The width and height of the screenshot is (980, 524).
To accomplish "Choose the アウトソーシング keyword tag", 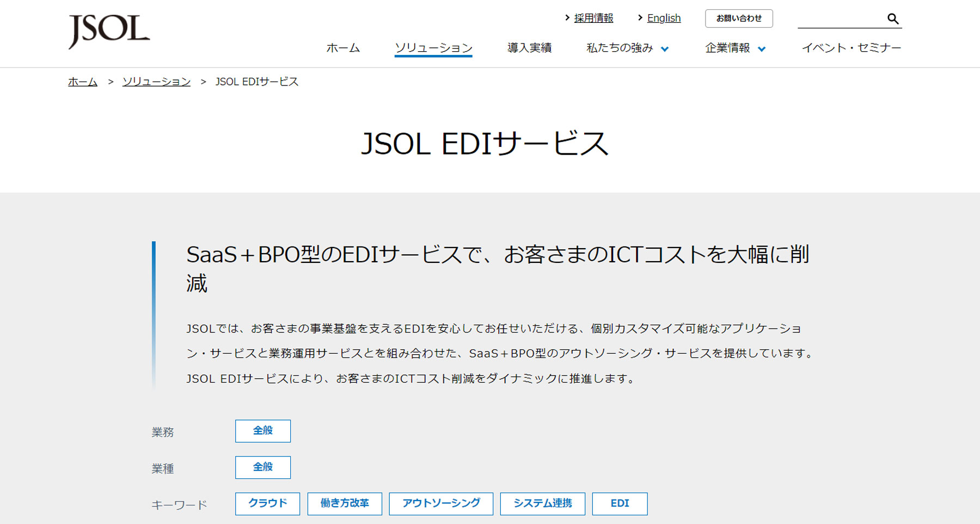I will point(441,504).
